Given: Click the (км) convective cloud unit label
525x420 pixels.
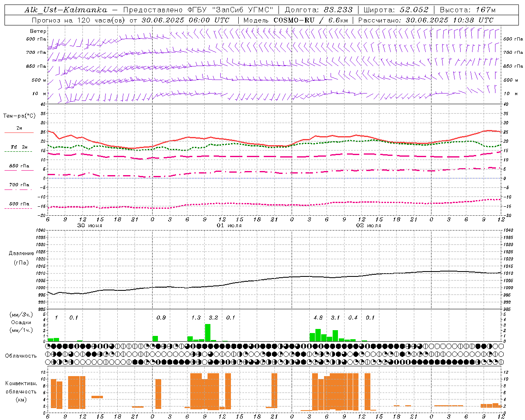Looking at the screenshot, I should pos(21,399).
